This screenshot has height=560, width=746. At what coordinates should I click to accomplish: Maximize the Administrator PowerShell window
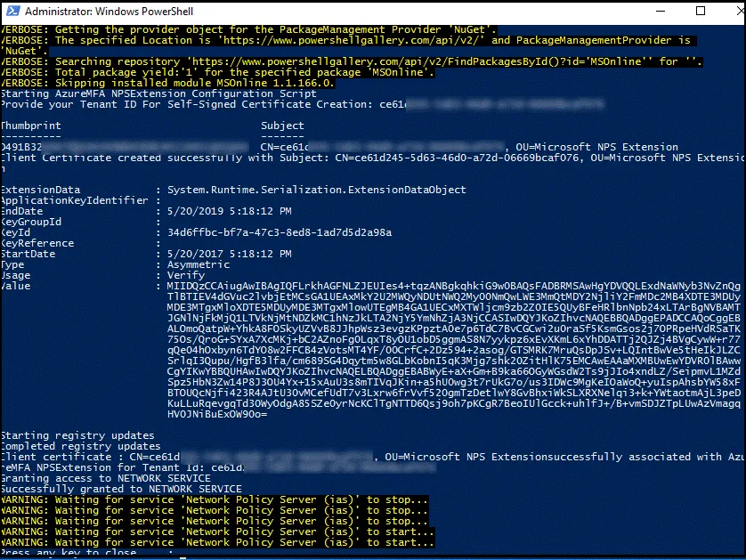pos(701,11)
